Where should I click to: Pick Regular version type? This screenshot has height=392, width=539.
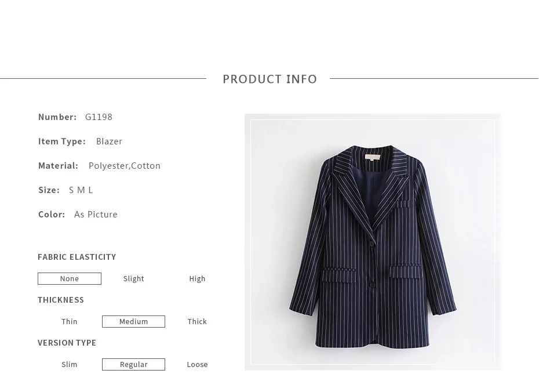coord(133,365)
